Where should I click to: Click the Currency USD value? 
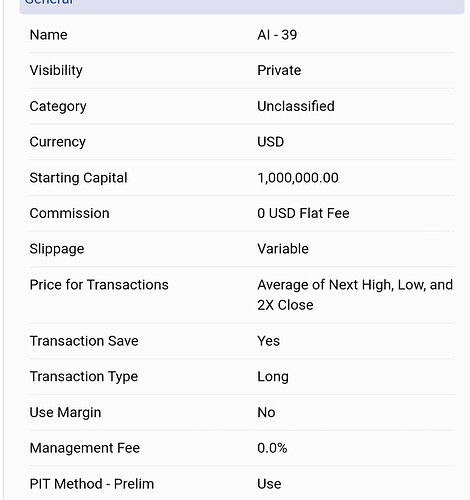coord(270,142)
